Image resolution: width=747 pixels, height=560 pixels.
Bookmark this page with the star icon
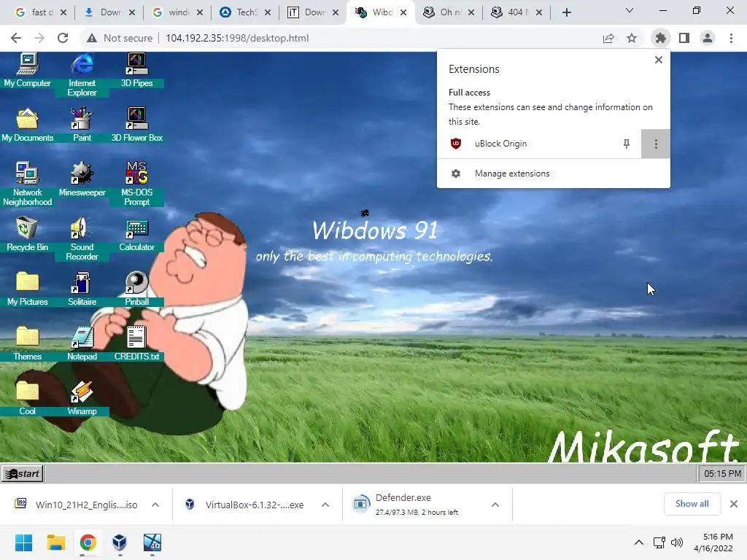tap(632, 38)
